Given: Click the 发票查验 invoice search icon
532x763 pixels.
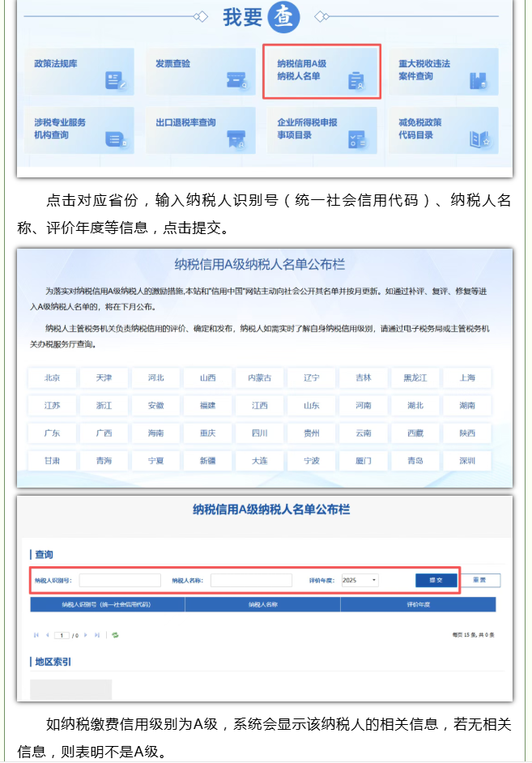Looking at the screenshot, I should coord(236,80).
